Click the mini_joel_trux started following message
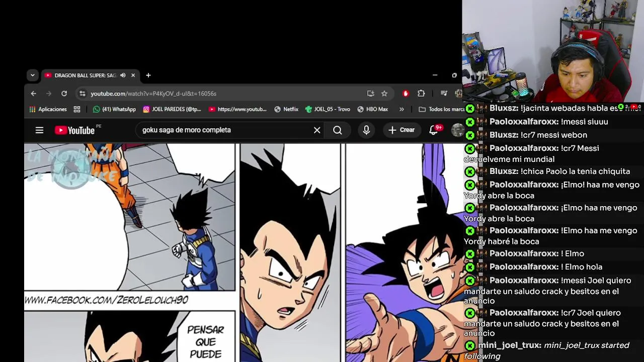The height and width of the screenshot is (362, 644). click(546, 350)
